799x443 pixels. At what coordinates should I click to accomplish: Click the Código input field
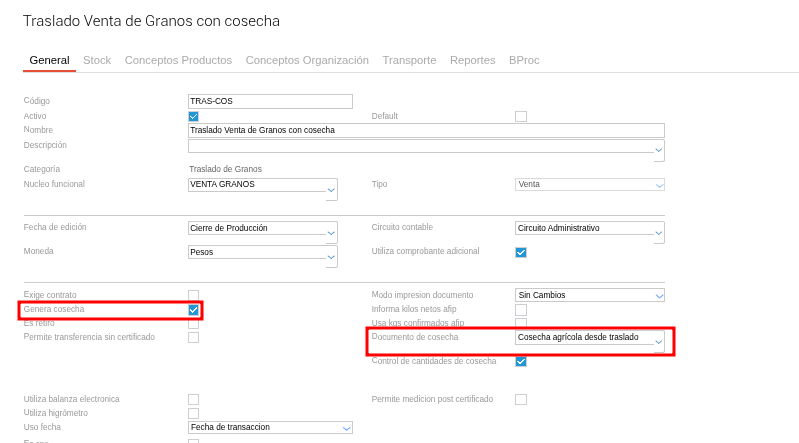point(270,101)
